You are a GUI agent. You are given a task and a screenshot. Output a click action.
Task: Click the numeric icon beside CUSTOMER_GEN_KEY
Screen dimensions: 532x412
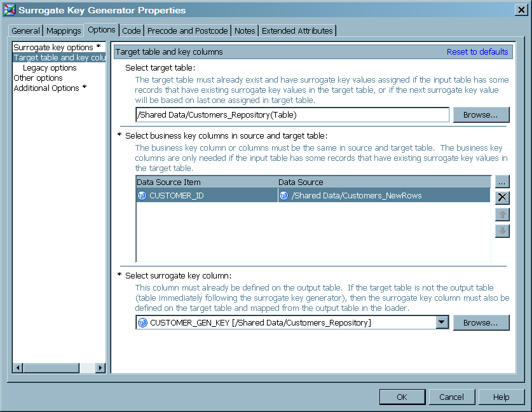tap(141, 322)
